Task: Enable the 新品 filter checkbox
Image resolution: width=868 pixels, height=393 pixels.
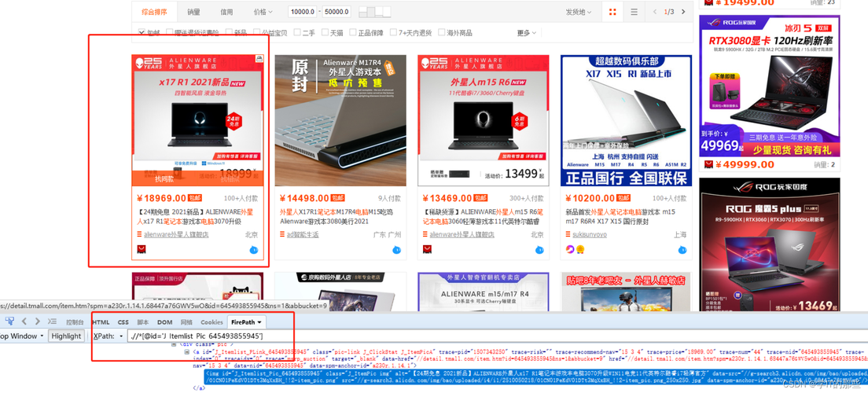Action: [227, 33]
